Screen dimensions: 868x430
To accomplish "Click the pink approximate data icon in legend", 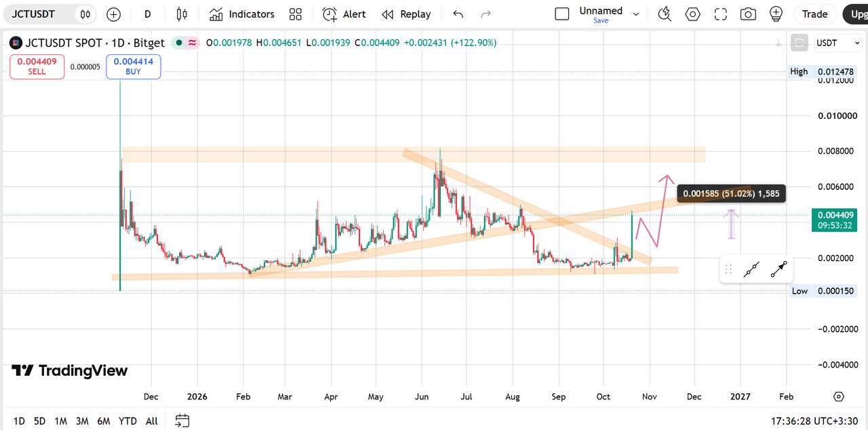I will [193, 43].
